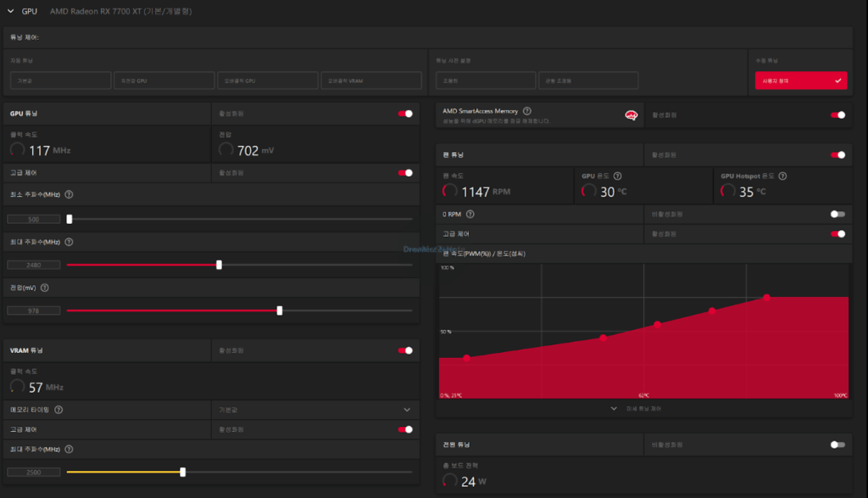Viewport: 868px width, 498px height.
Task: Open help icon for AMD SmartAccess Memory
Action: tap(527, 111)
